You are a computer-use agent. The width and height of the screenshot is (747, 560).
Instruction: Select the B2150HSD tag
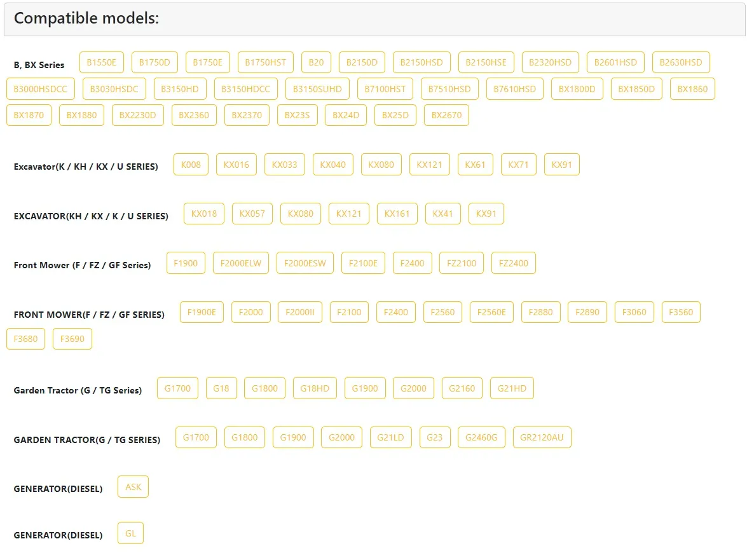tap(421, 62)
